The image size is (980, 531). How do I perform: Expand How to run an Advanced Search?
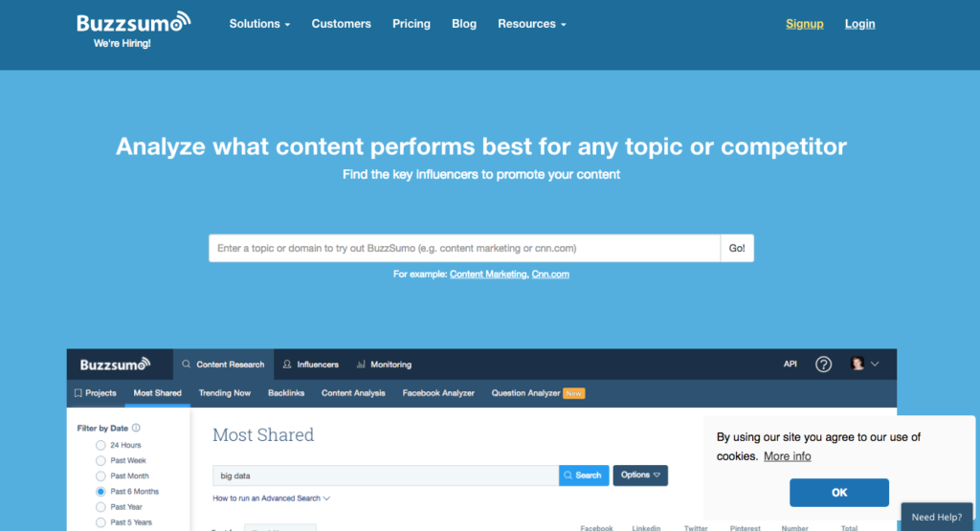(x=271, y=498)
